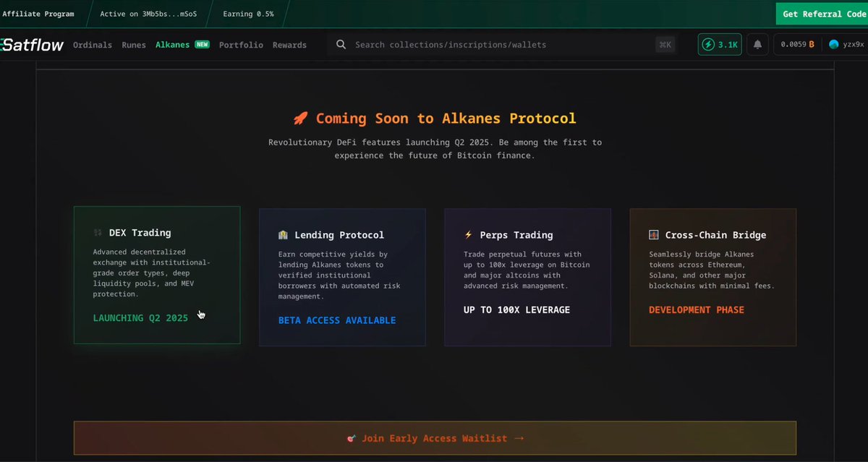Open the Alkanes tab
The width and height of the screenshot is (868, 462).
coord(172,45)
